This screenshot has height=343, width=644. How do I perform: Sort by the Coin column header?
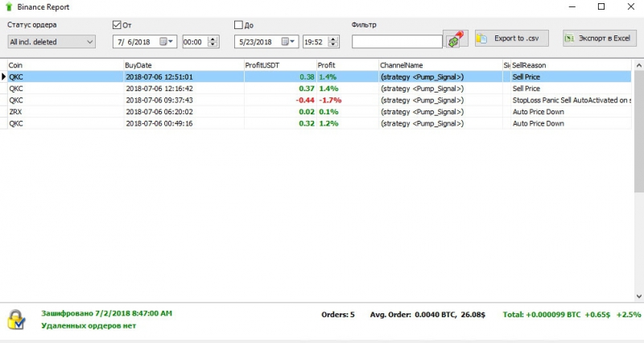point(65,65)
